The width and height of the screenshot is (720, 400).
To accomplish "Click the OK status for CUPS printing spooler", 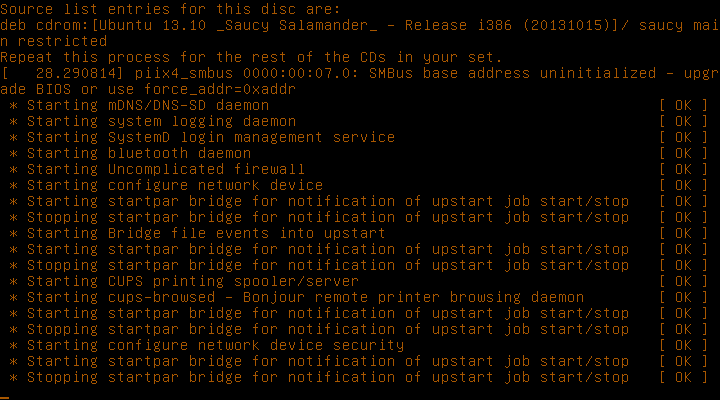I will point(683,282).
